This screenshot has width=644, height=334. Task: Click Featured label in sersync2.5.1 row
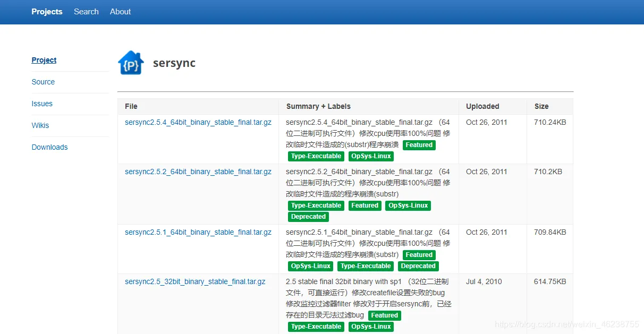click(419, 255)
